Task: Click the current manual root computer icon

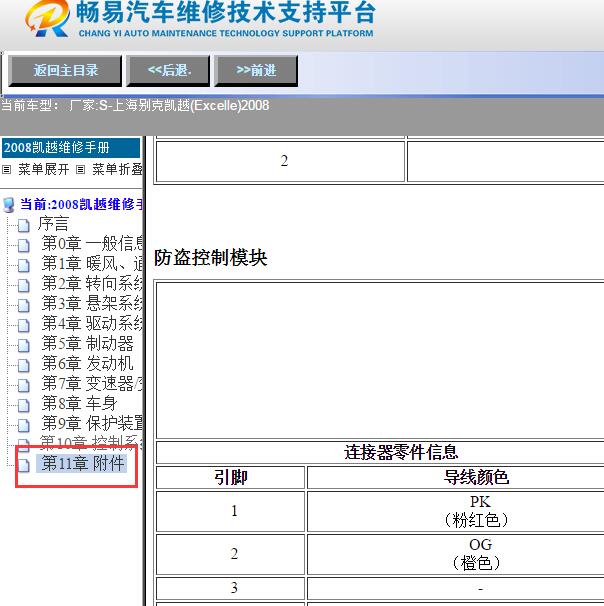Action: coord(9,205)
